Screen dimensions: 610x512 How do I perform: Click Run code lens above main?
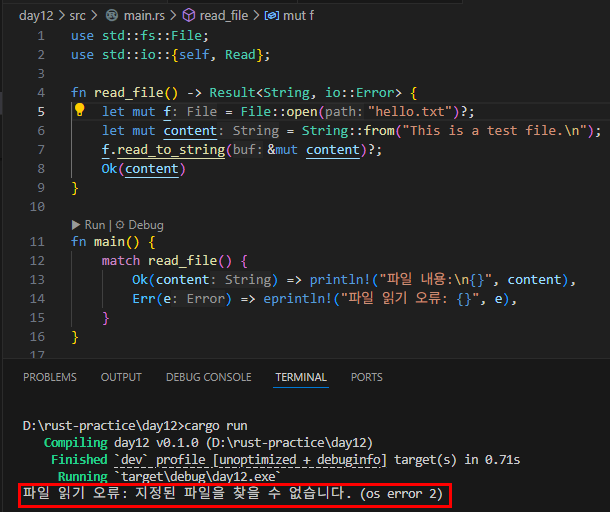pos(95,225)
